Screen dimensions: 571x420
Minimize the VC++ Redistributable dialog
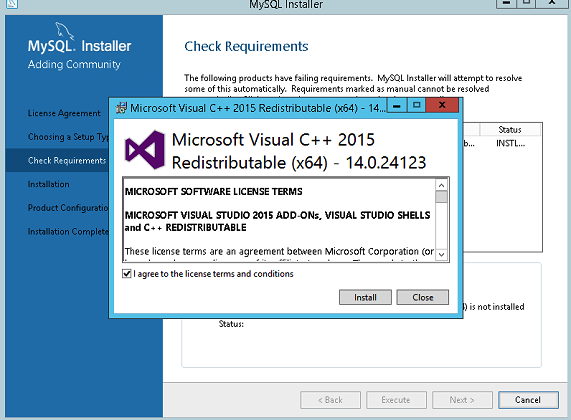[x=397, y=106]
